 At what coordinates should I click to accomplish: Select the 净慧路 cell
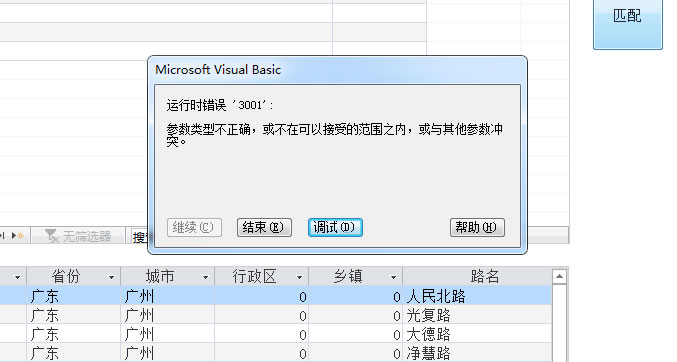(477, 353)
